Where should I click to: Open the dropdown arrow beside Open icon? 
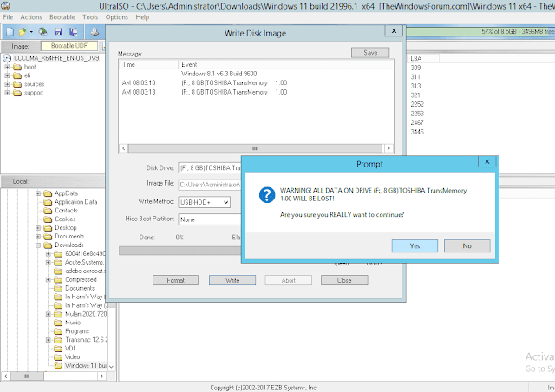(31, 32)
